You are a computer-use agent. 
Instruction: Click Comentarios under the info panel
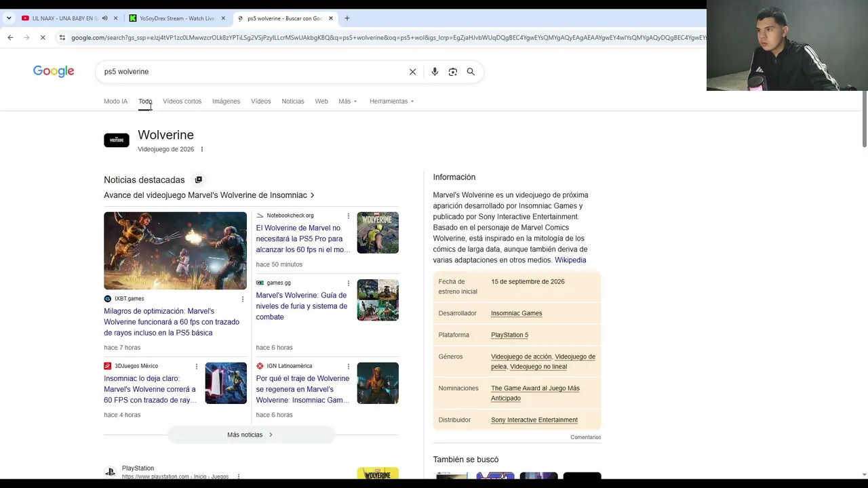[x=586, y=437]
